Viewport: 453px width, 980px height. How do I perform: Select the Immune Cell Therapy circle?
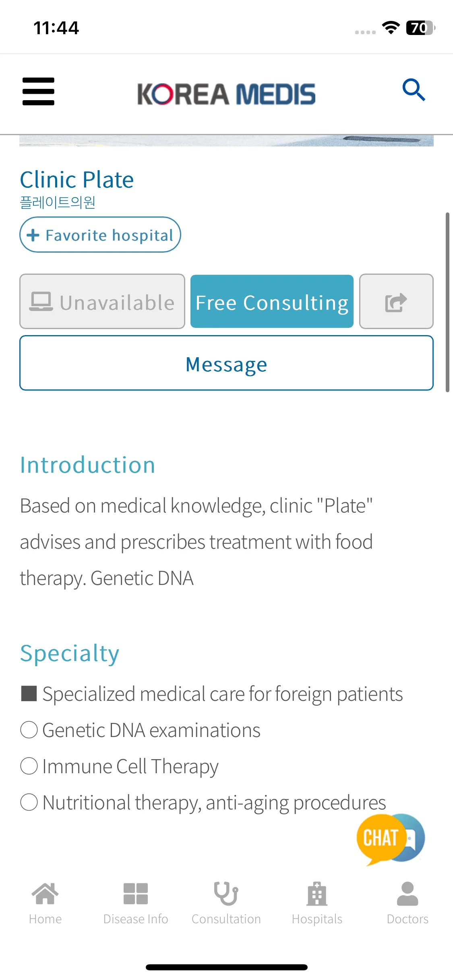pyautogui.click(x=29, y=766)
